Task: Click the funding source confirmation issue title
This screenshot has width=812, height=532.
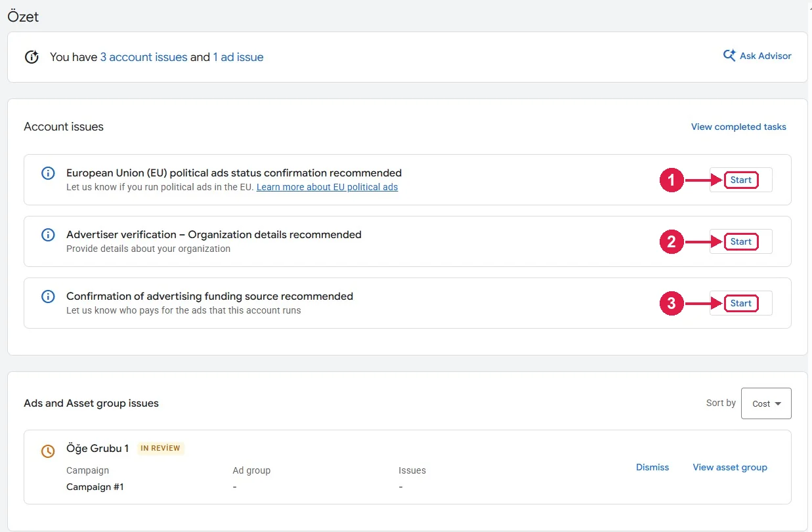Action: pyautogui.click(x=209, y=297)
